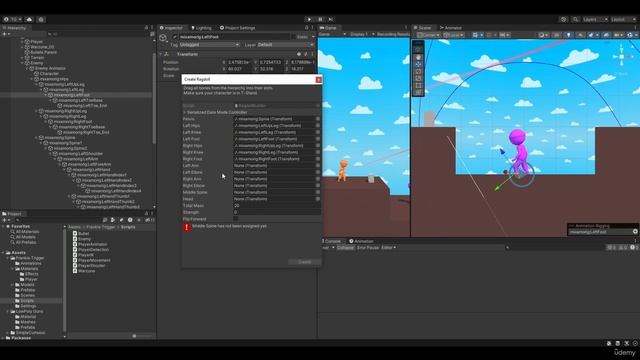Screen dimensions: 640x360
Task: Click the global Search icon in the top toolbar
Action: coord(575,19)
